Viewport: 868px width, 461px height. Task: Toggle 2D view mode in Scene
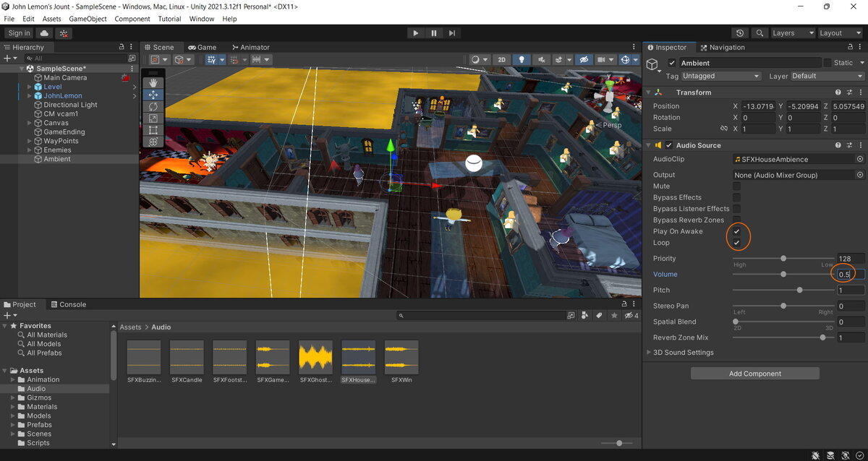502,60
